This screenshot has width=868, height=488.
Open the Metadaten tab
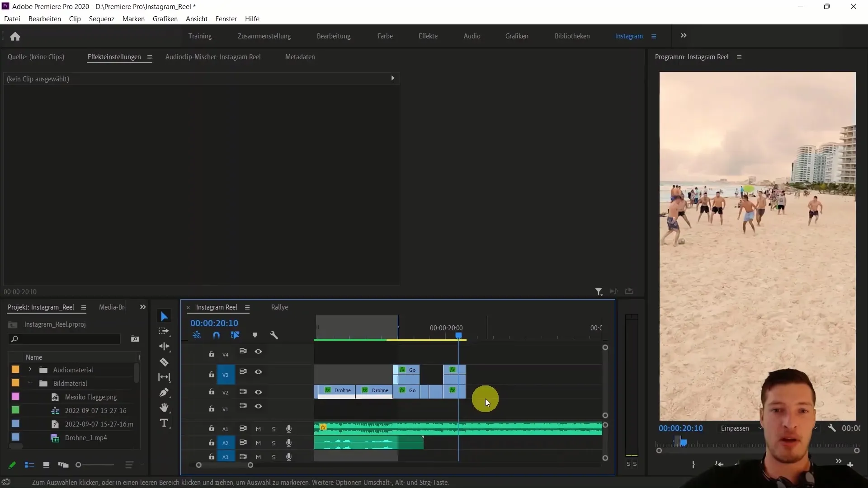point(300,57)
